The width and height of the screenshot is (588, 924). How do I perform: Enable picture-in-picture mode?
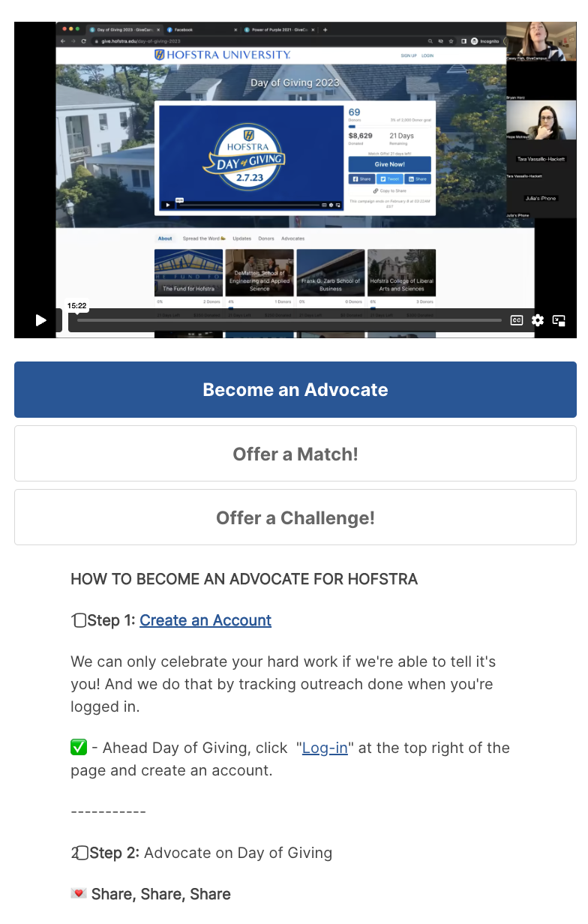coord(559,320)
